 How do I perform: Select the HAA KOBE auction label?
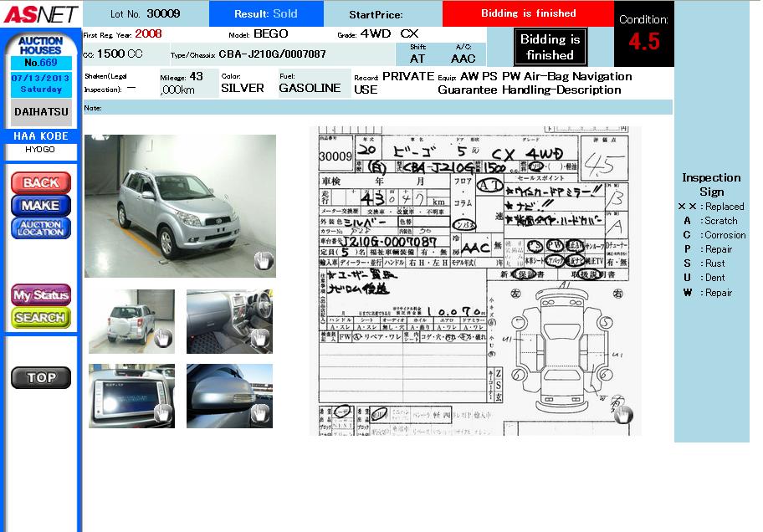pos(40,136)
